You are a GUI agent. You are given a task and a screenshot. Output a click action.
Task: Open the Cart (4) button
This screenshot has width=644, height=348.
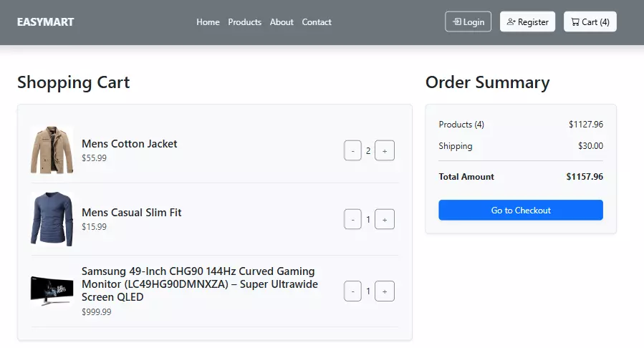coord(590,21)
